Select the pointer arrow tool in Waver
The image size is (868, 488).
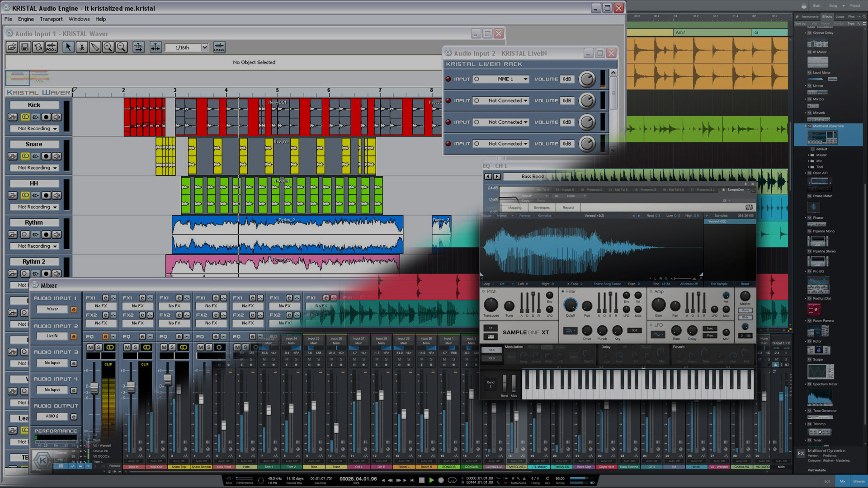click(68, 47)
